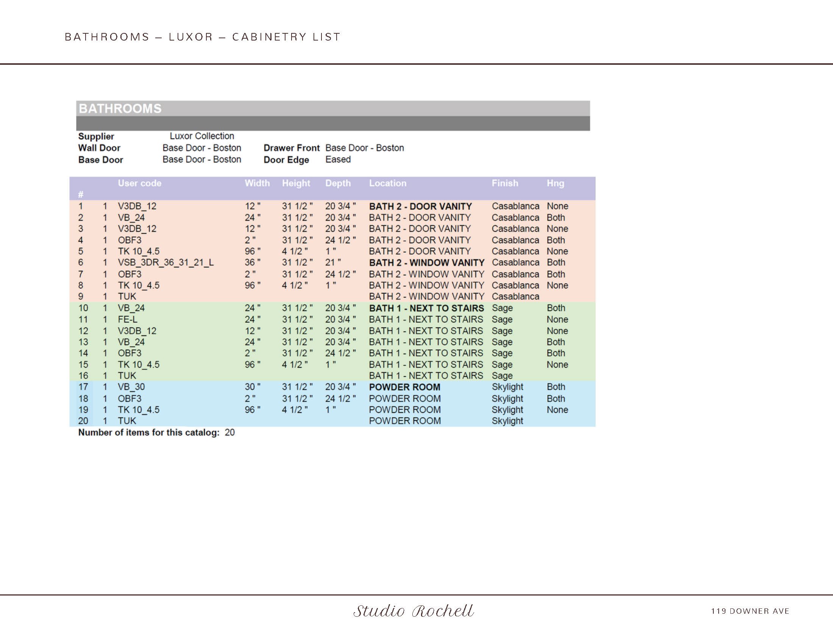Image resolution: width=833 pixels, height=644 pixels.
Task: Click the POWDER ROOM label on row 17
Action: [404, 387]
